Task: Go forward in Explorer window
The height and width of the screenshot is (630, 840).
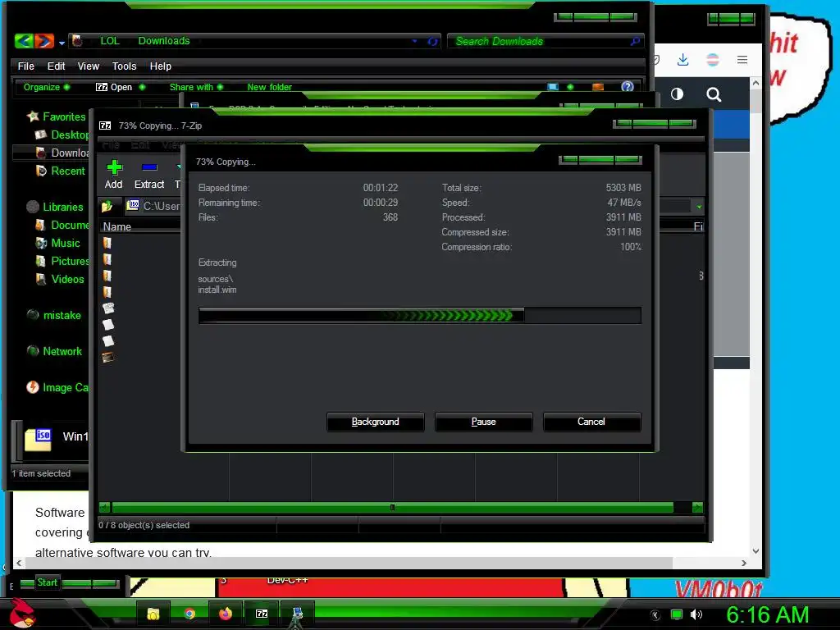Action: (x=44, y=41)
